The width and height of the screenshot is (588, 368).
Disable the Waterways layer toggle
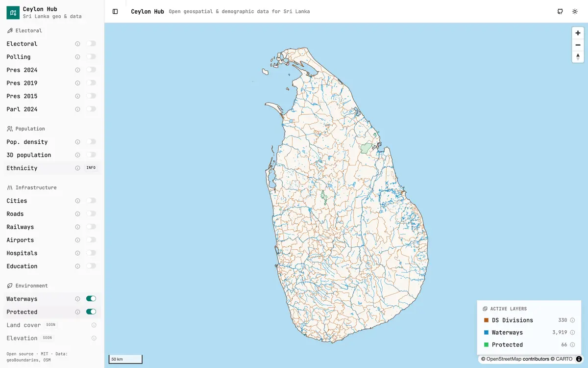[91, 299]
